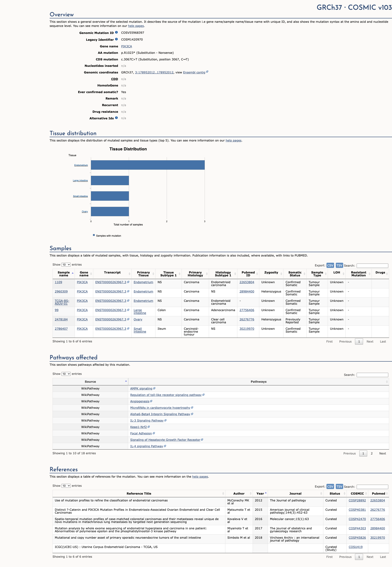The height and width of the screenshot is (567, 392).
Task: Sort Samples table by Primary Tissue
Action: 143,274
